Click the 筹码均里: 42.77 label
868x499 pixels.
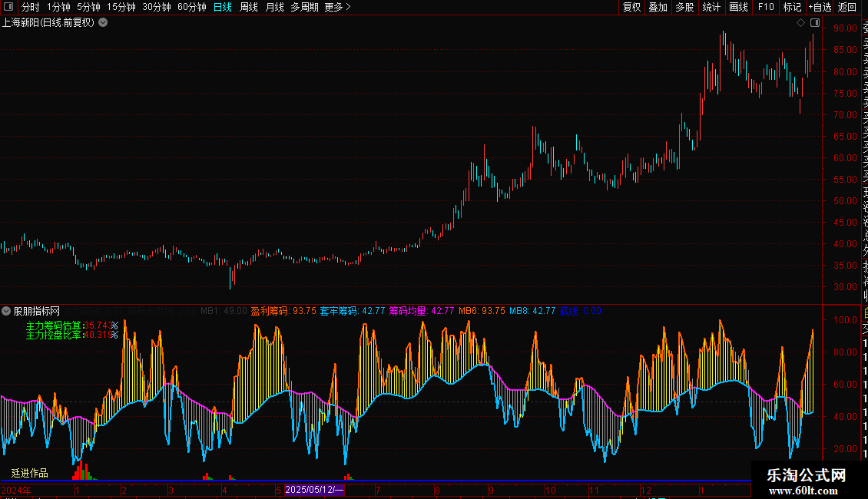click(421, 311)
